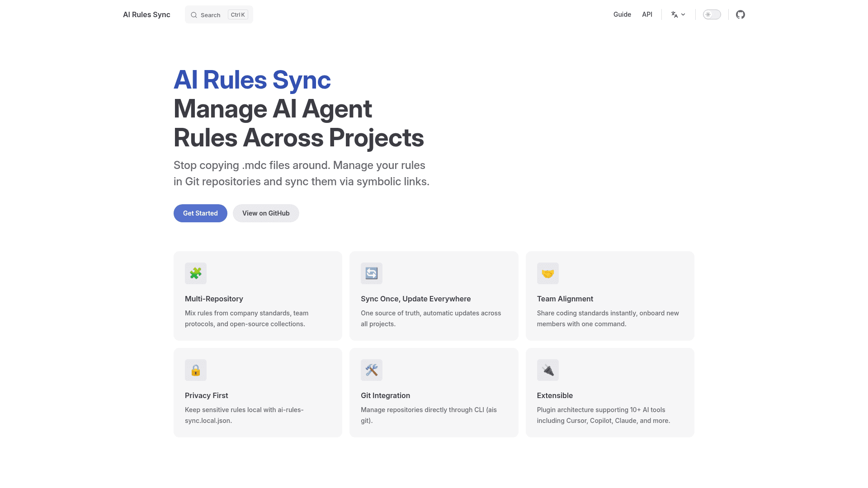Screen dimensions: 868x488
Task: Click the translate icon in the navbar
Action: pyautogui.click(x=675, y=14)
